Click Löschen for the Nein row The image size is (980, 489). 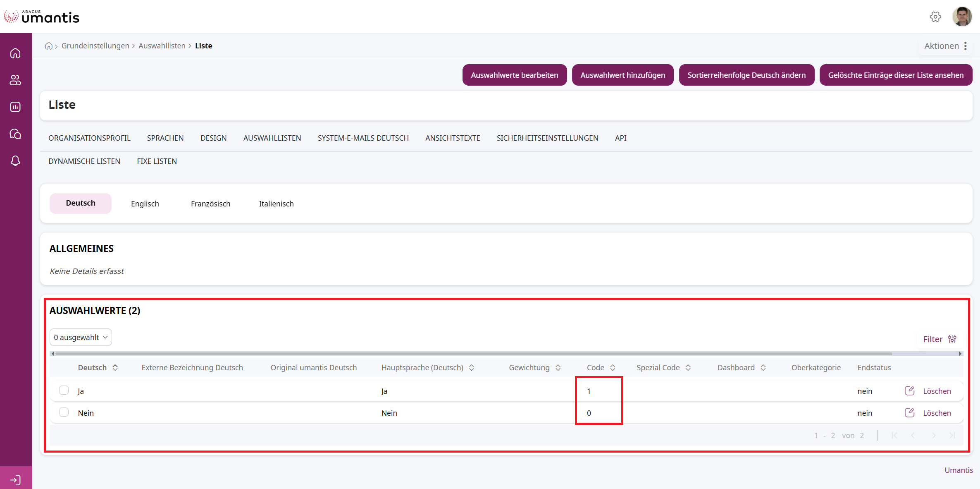[x=937, y=413]
